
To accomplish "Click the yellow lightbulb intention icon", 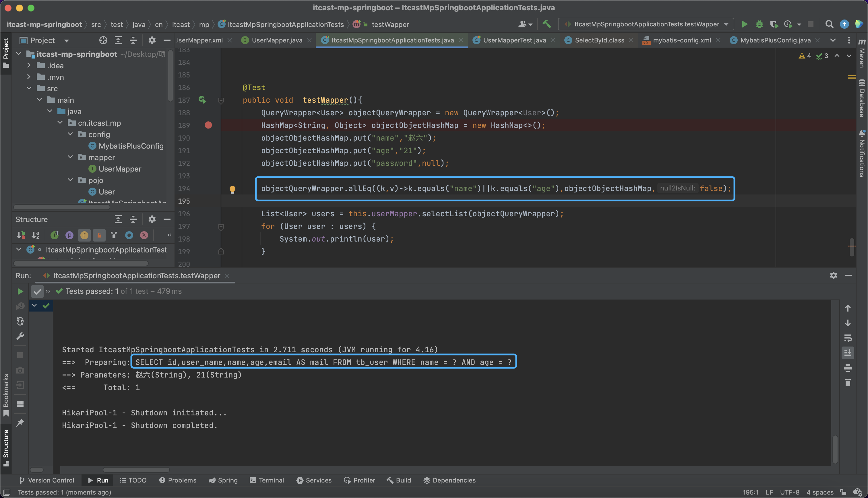I will coord(232,189).
